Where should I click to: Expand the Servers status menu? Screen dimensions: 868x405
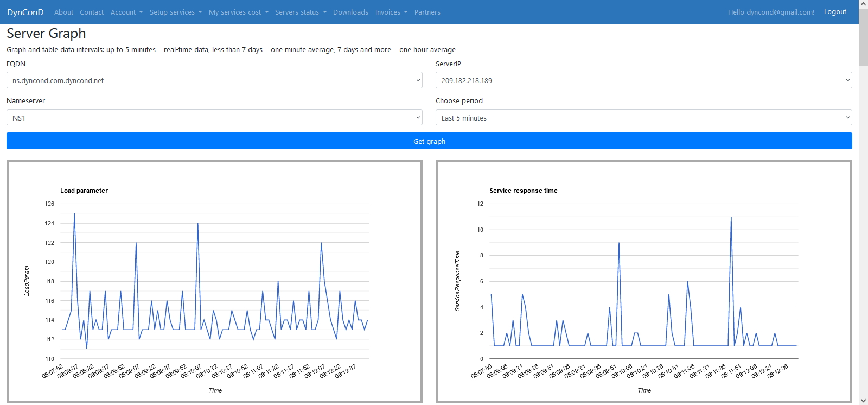click(x=301, y=12)
